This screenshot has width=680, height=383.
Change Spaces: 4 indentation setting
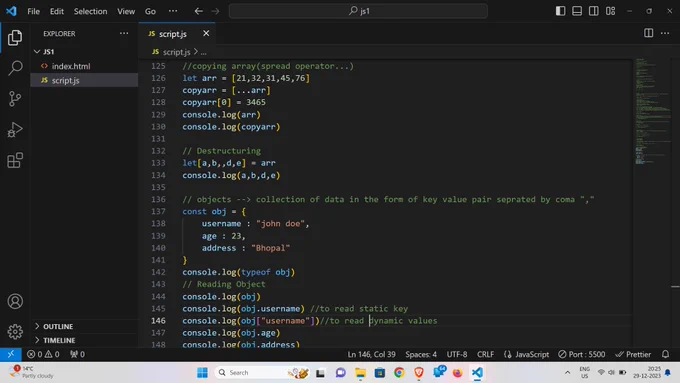[421, 354]
